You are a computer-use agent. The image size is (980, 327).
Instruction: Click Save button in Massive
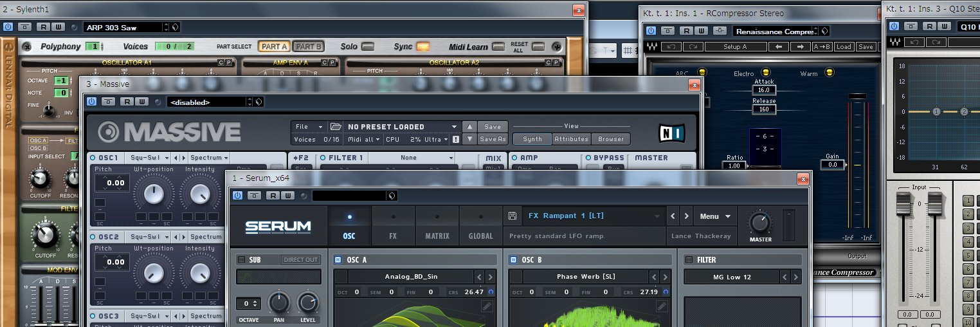[493, 127]
